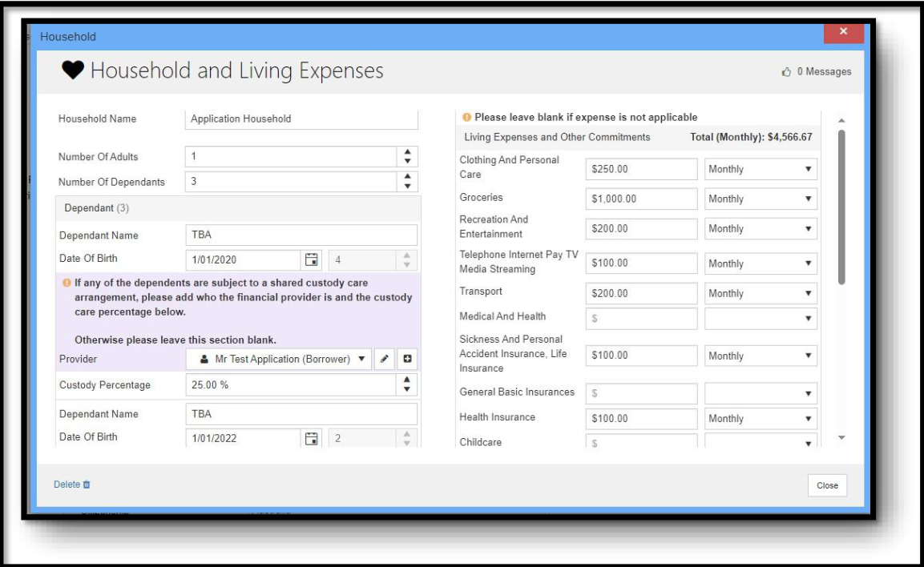Click the Household Name input field

pyautogui.click(x=301, y=119)
